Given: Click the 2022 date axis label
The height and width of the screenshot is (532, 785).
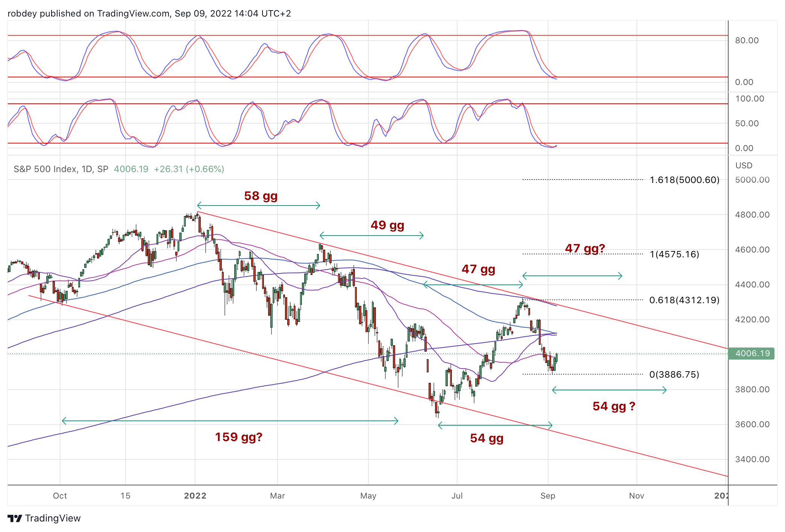Looking at the screenshot, I should click(195, 496).
